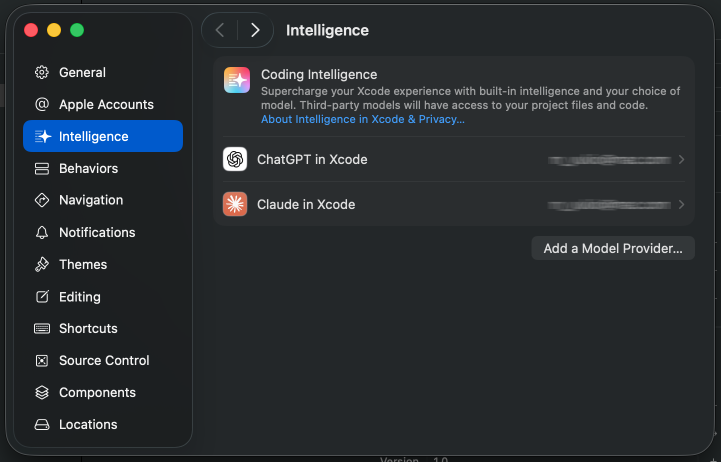This screenshot has height=462, width=721.
Task: Click the blurred Claude account email
Action: (x=609, y=205)
